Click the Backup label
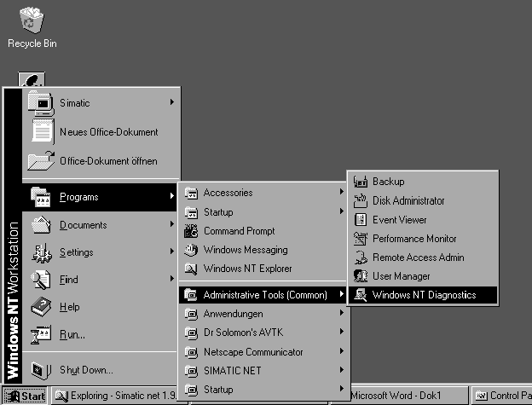 click(389, 182)
